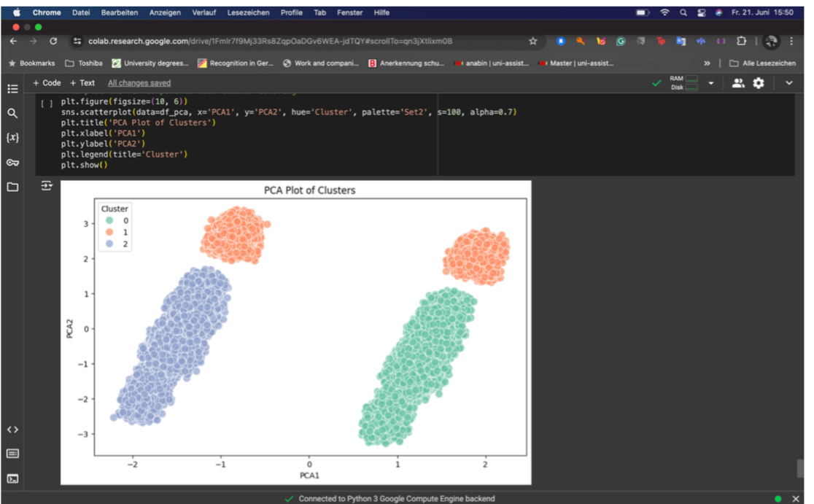
Task: Open the Datei menu
Action: click(x=81, y=12)
